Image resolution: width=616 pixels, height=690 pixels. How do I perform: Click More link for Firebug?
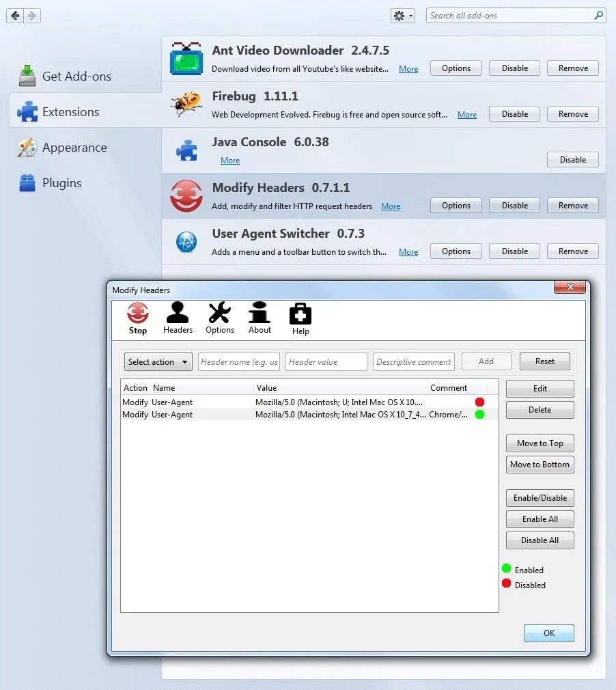[467, 115]
